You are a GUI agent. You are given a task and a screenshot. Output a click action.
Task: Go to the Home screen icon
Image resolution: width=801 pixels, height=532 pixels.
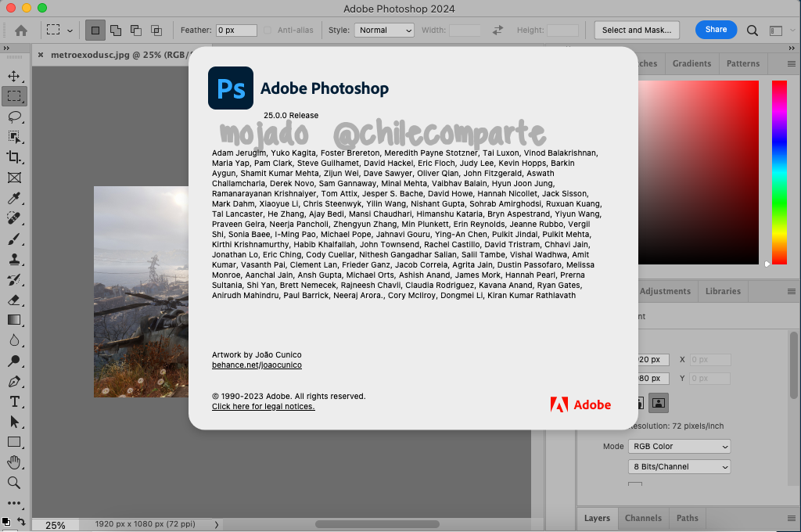point(21,31)
